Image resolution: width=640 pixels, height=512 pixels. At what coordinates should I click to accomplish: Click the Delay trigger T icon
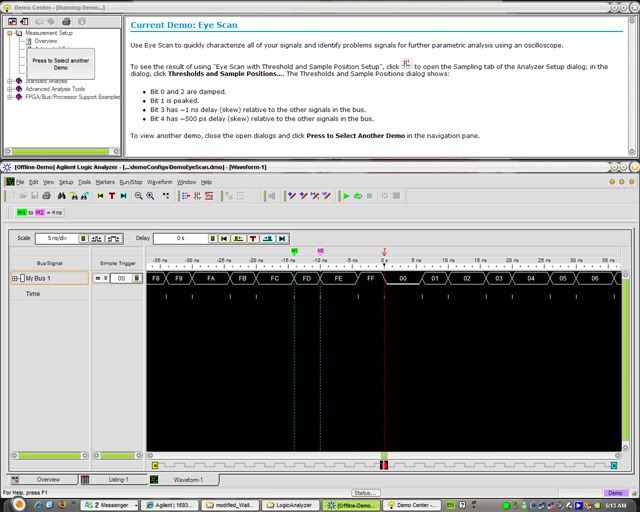253,238
